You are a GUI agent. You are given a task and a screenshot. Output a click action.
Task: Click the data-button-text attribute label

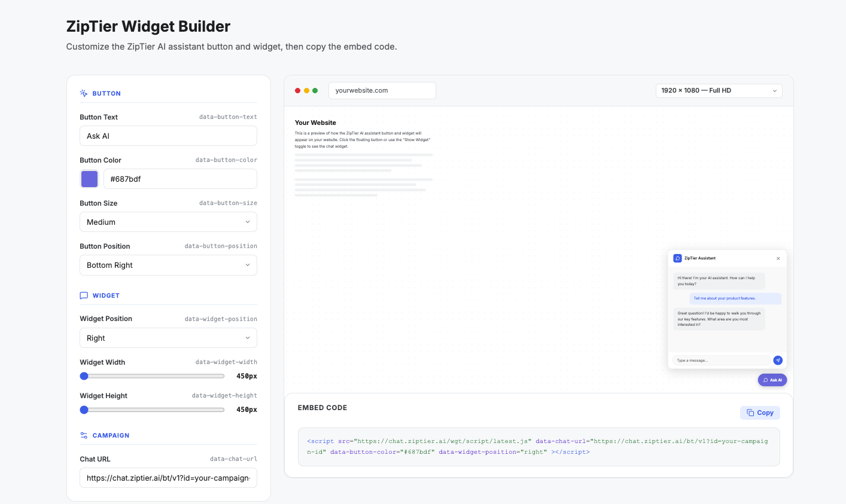coord(228,117)
